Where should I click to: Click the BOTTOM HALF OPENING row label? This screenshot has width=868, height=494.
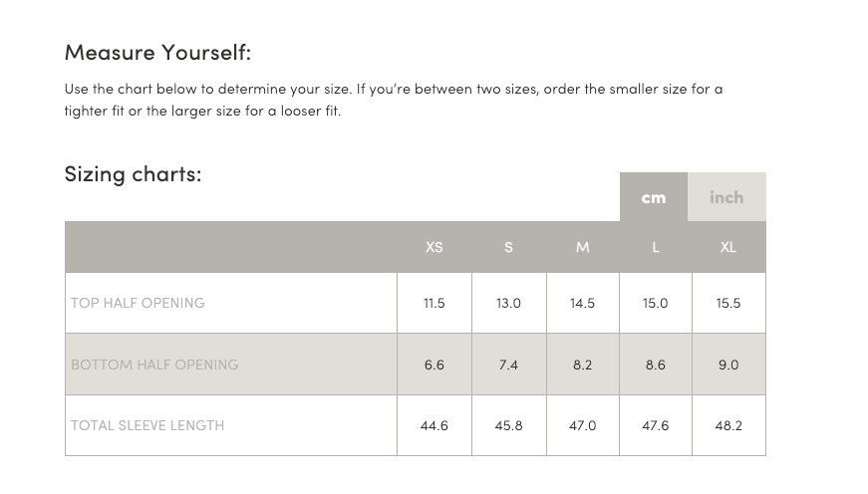coord(154,365)
